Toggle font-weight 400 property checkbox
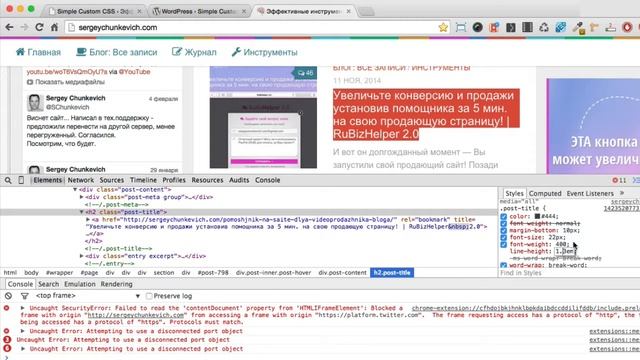This screenshot has height=360, width=640. tap(504, 244)
